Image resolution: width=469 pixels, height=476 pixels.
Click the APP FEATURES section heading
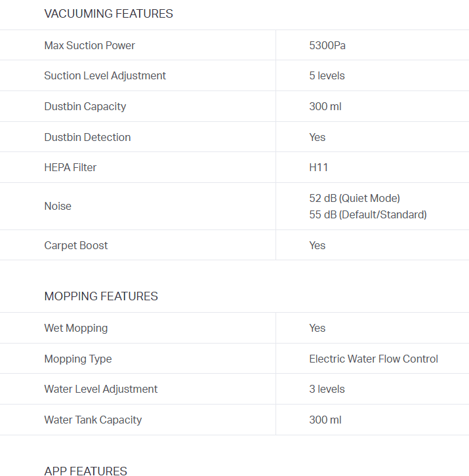[85, 470]
